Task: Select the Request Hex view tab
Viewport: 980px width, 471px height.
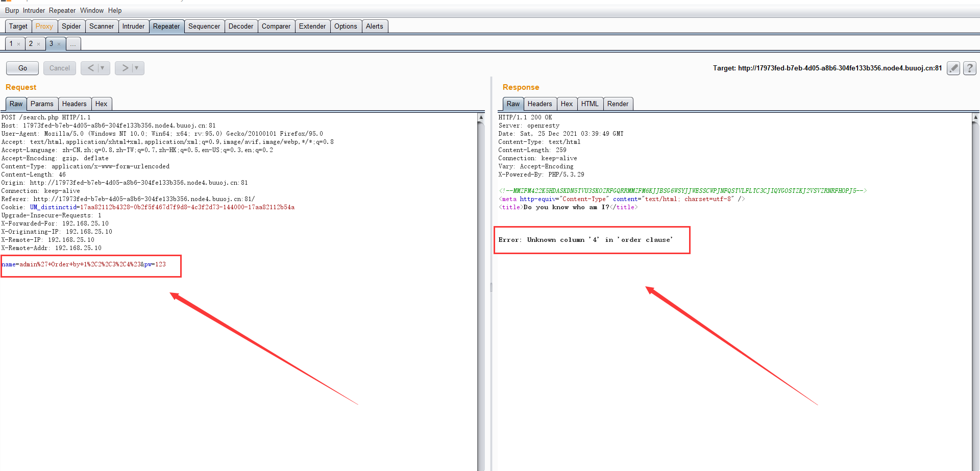Action: click(x=101, y=104)
